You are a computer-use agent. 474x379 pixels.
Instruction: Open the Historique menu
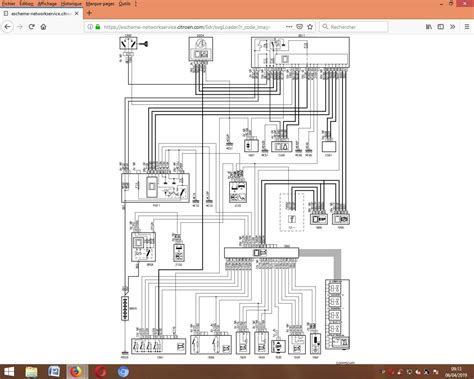click(71, 3)
